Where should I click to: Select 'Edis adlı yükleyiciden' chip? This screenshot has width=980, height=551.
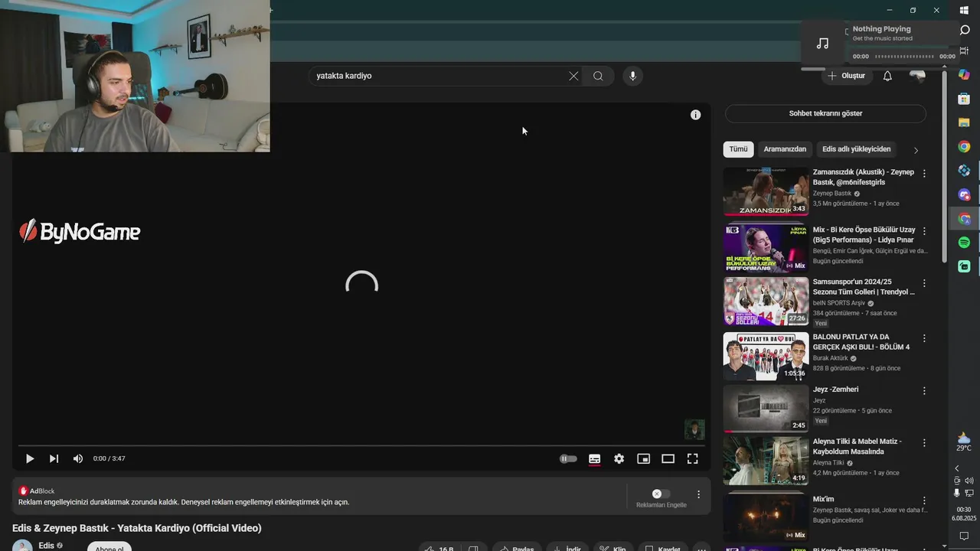tap(856, 149)
